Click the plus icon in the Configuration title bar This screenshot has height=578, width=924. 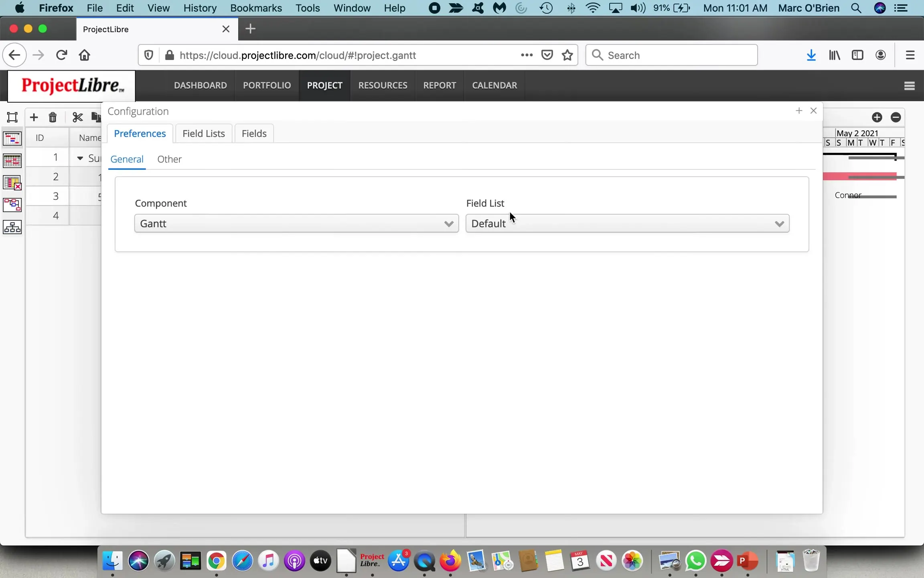point(799,111)
